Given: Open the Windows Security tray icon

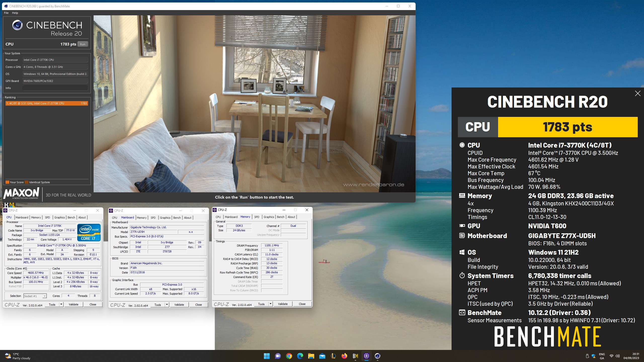Looking at the screenshot, I should [594, 356].
